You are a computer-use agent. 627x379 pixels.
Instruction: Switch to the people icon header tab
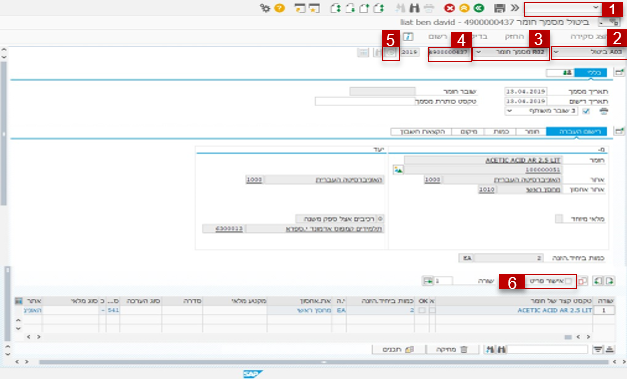tap(561, 72)
